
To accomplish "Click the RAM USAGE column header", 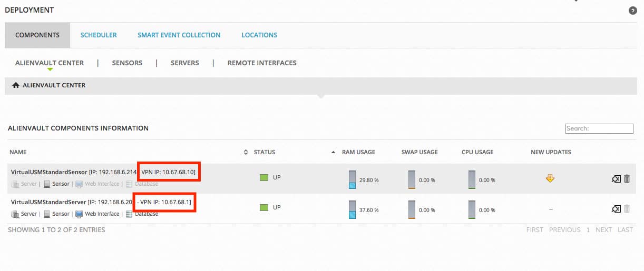I will pyautogui.click(x=358, y=152).
